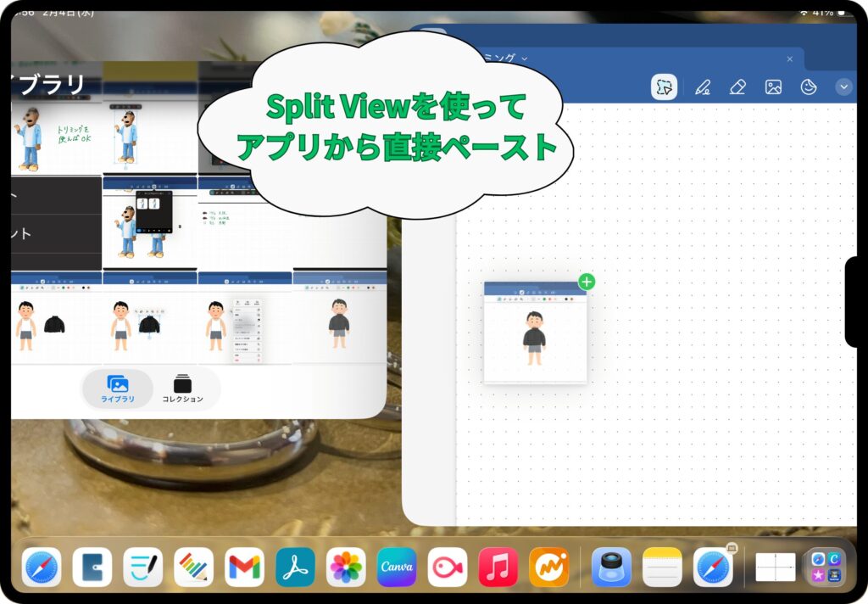Viewport: 868px width, 604px height.
Task: Open Adobe Acrobat from the dock
Action: pos(295,568)
